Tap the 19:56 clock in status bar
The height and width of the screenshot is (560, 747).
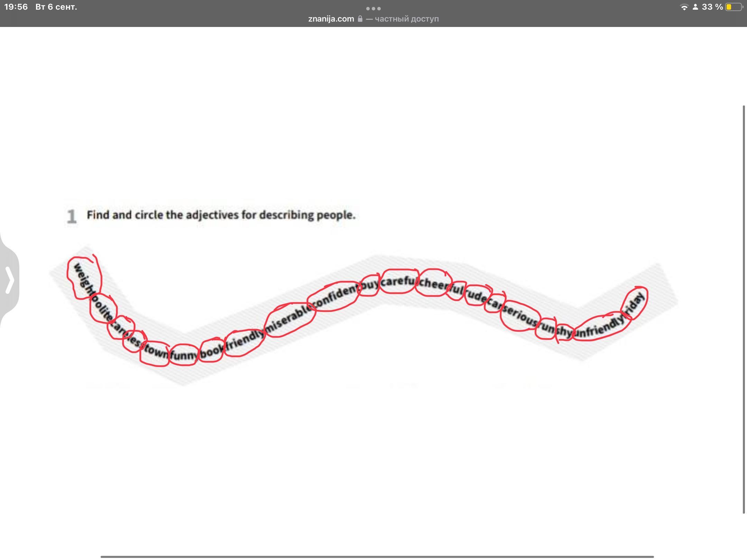pos(16,7)
